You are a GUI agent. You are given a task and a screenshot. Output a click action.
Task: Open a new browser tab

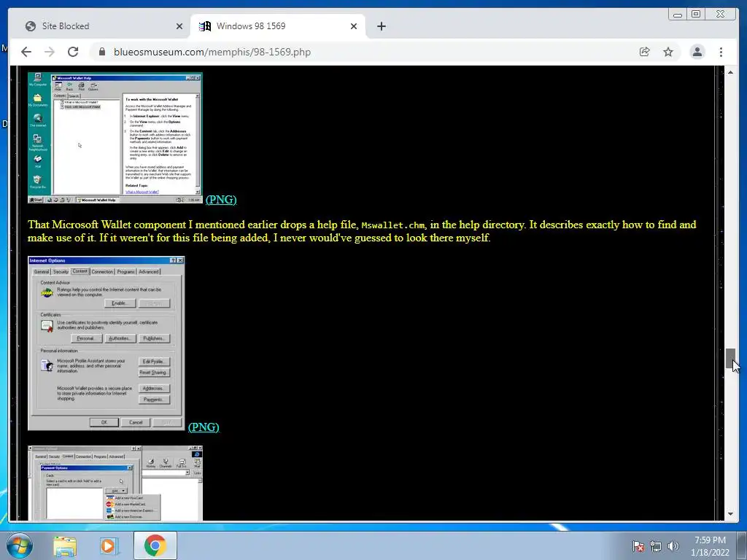(x=381, y=26)
